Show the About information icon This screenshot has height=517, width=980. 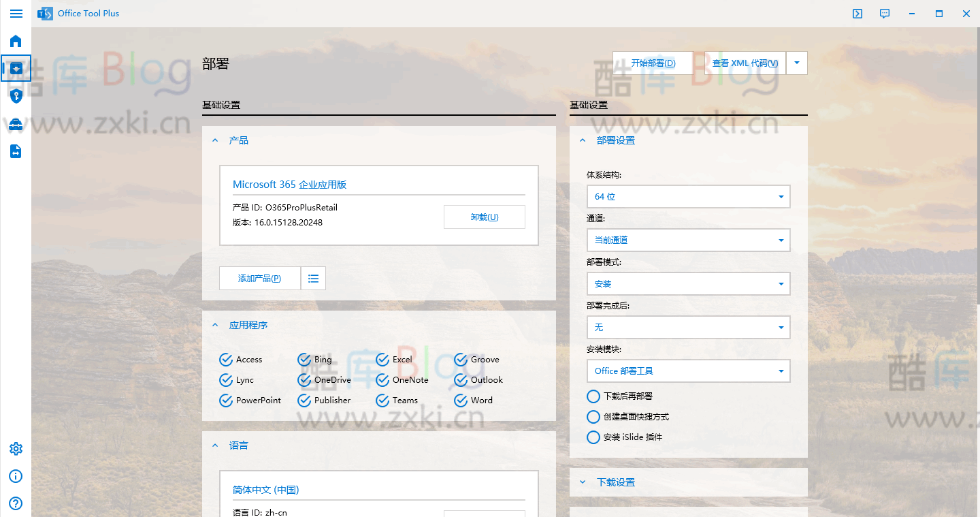click(x=16, y=476)
